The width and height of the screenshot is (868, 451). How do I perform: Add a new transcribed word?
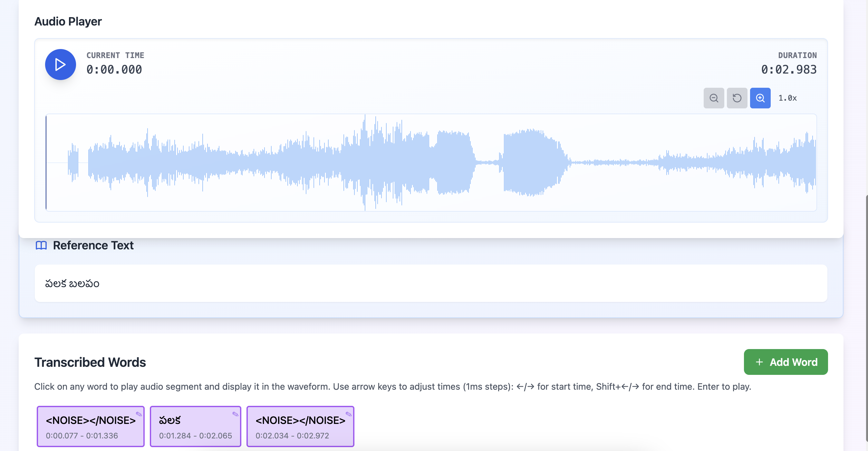point(786,362)
